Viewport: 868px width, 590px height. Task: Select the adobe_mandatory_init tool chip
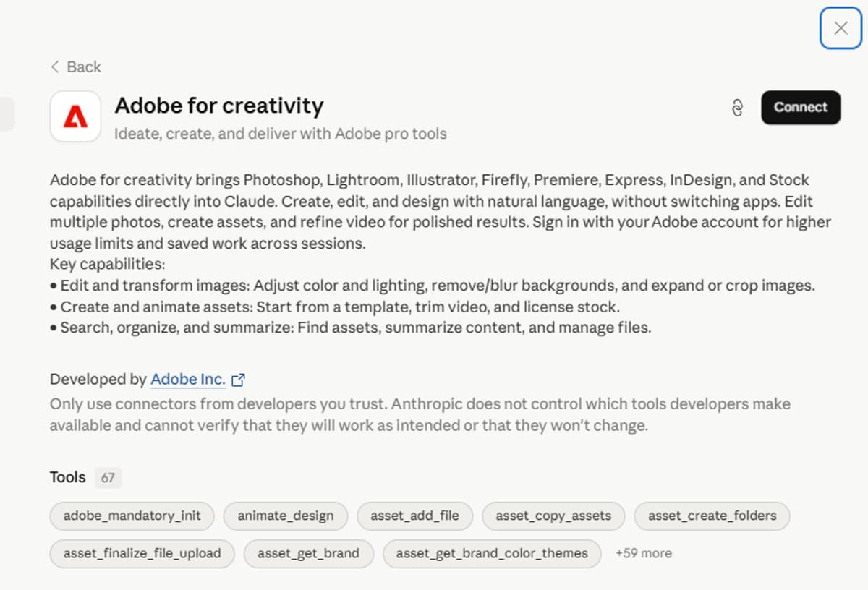(132, 516)
